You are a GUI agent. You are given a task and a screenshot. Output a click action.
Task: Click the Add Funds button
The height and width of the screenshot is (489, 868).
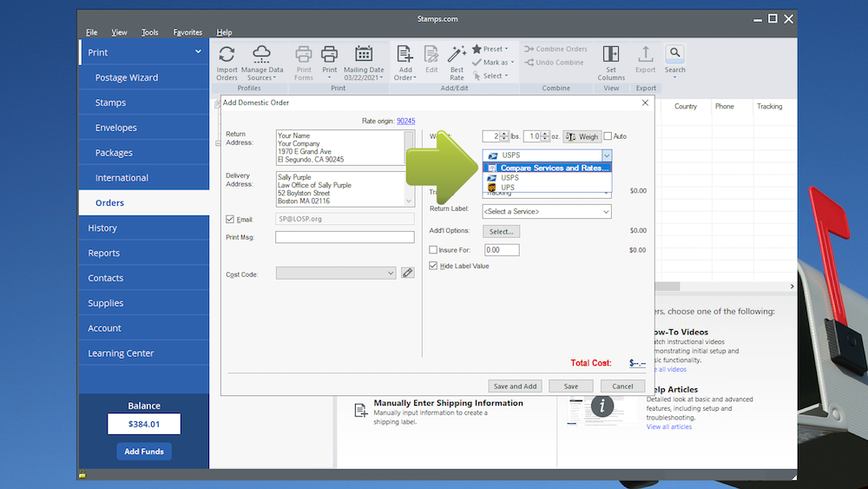(144, 452)
